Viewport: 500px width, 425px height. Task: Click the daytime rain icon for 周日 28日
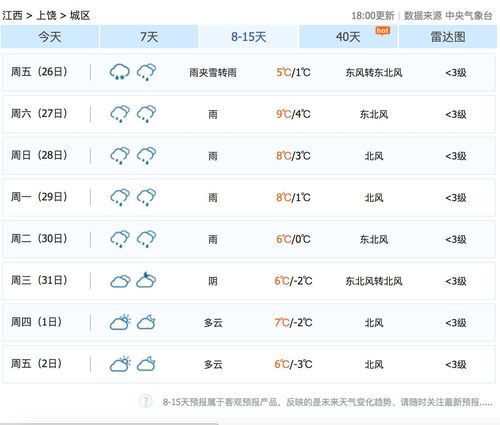(120, 155)
